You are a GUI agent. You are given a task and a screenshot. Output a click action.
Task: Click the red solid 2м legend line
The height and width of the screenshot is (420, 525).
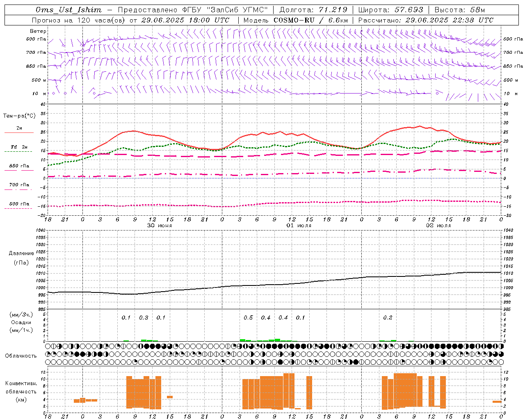[x=19, y=132]
